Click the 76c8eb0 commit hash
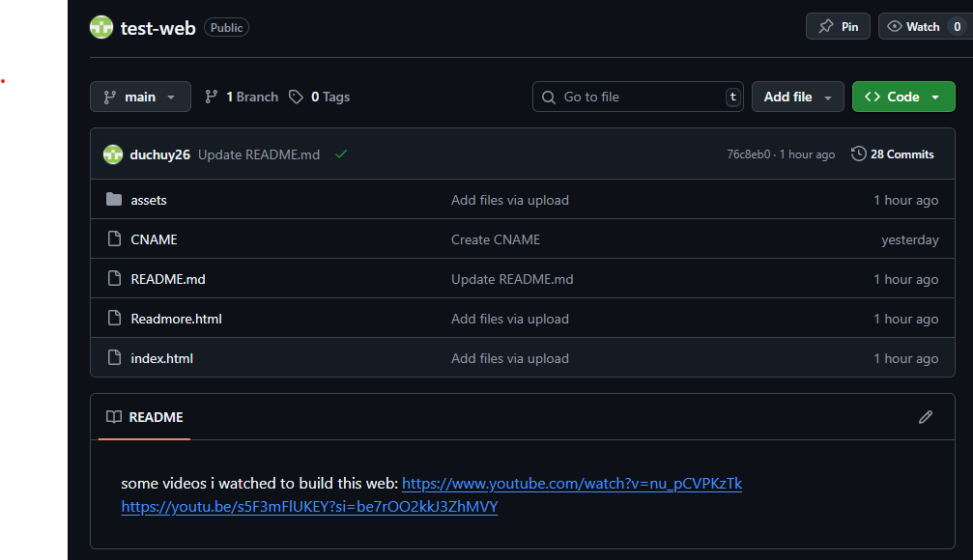The image size is (973, 560). coord(748,154)
